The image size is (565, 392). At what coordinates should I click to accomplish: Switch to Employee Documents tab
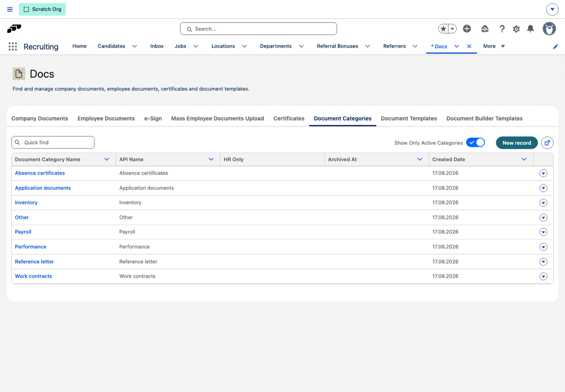[106, 119]
